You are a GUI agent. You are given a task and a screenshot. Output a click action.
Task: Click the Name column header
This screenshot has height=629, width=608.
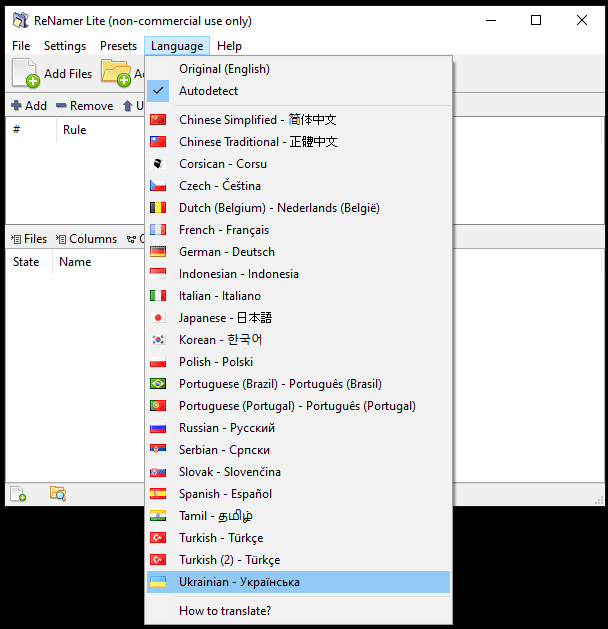point(75,262)
